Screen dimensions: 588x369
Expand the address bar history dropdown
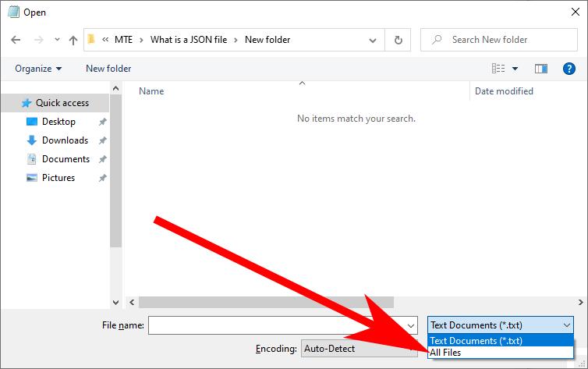click(373, 40)
